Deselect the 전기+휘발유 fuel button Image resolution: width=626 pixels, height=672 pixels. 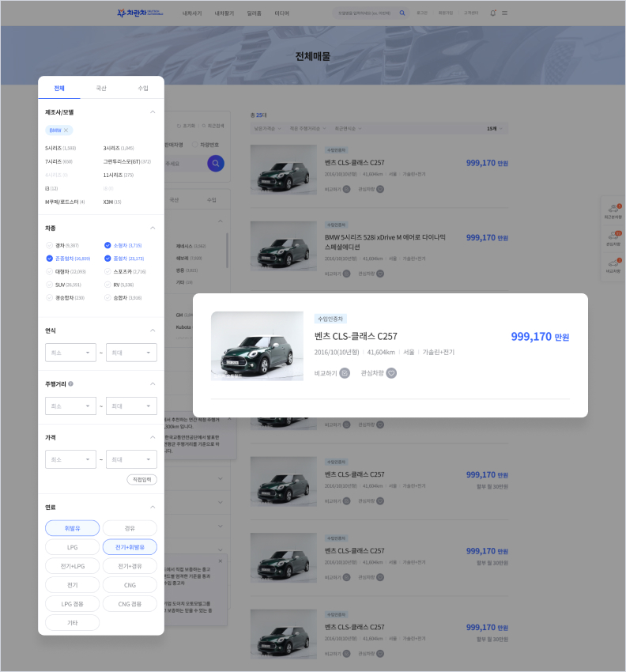click(x=130, y=547)
